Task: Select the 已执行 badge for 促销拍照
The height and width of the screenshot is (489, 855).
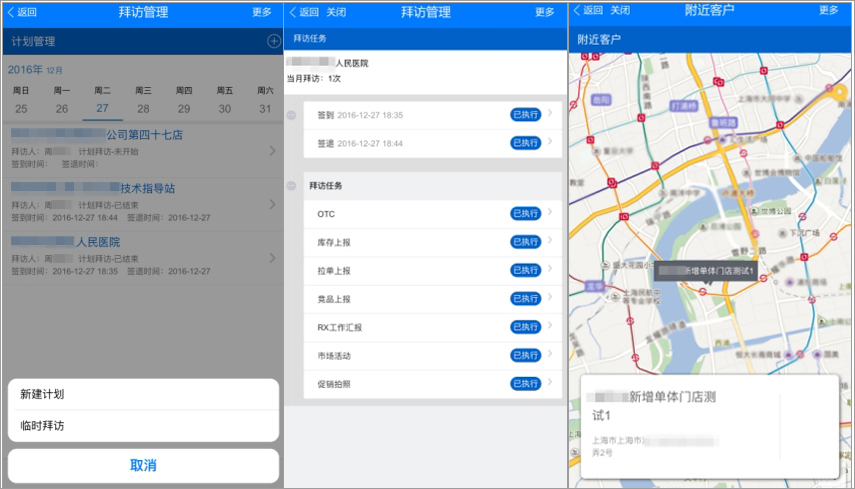Action: pos(526,384)
